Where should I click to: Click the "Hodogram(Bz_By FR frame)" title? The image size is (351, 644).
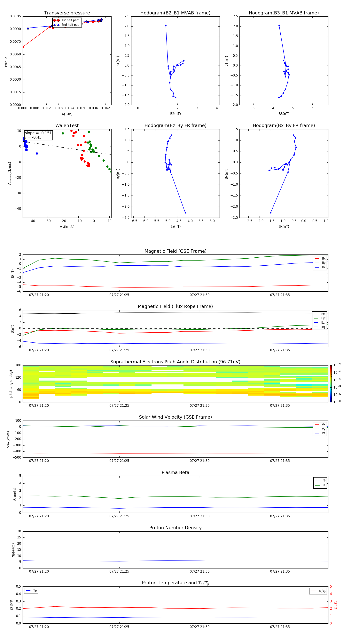(x=175, y=125)
